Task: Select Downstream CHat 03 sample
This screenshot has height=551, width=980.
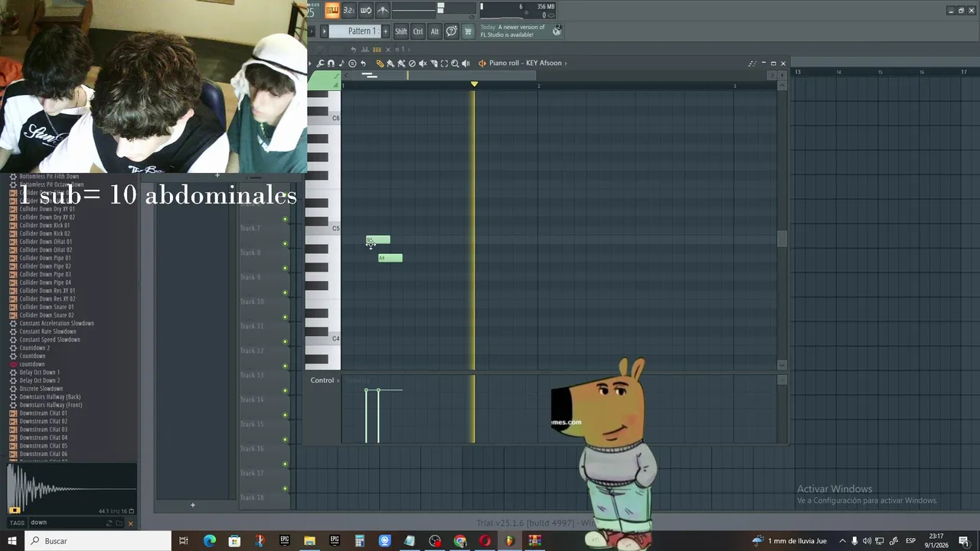Action: (43, 429)
